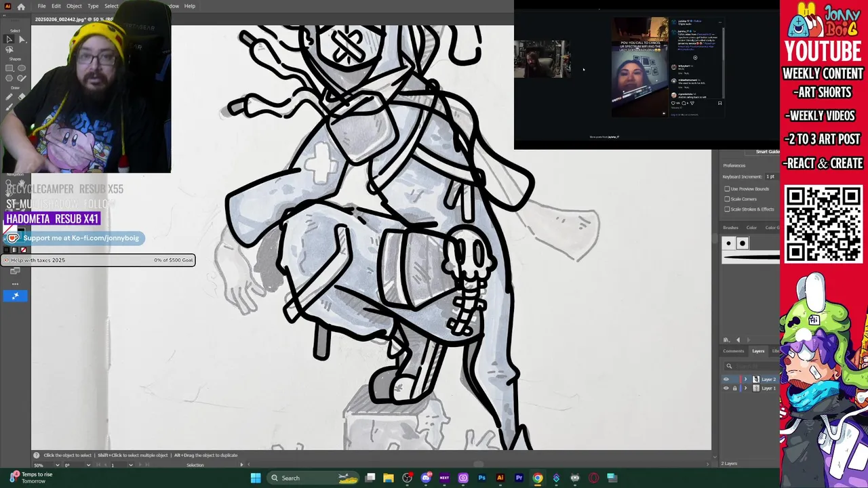Open status bar Selection options arrow

click(x=241, y=465)
